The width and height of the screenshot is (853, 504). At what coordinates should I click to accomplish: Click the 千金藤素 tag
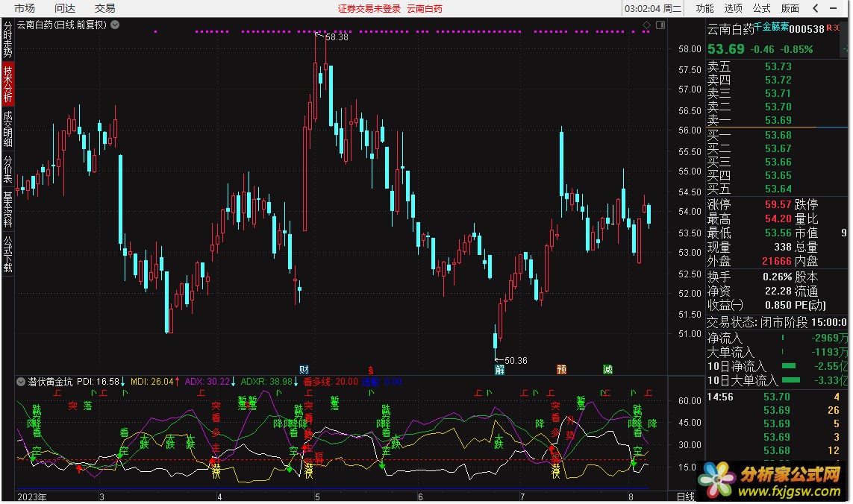point(771,26)
